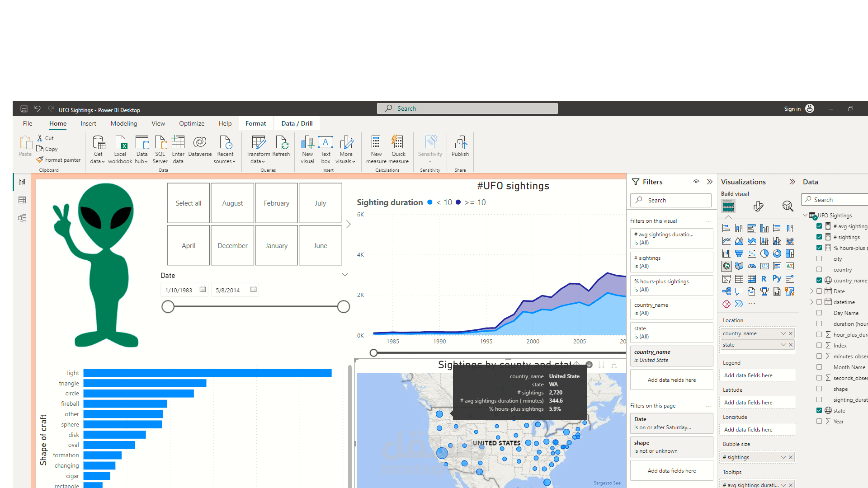The image size is (868, 488).
Task: Open state location field dropdown
Action: (783, 345)
